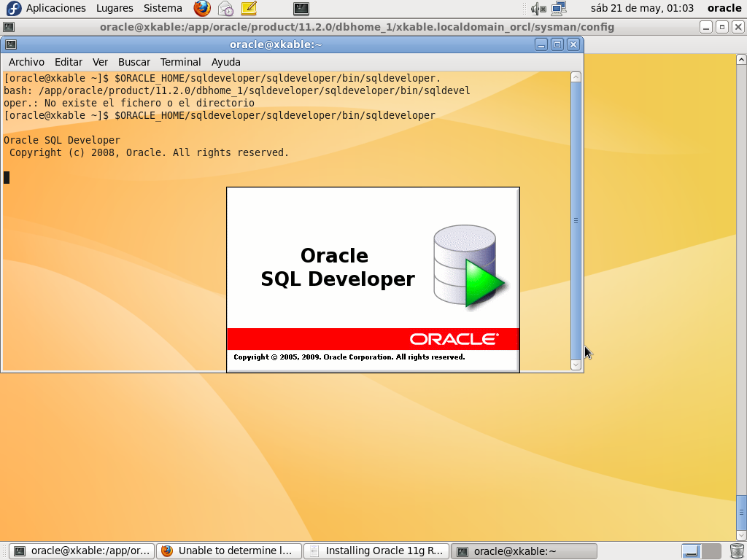Open the yellow notes launcher icon

tap(249, 8)
